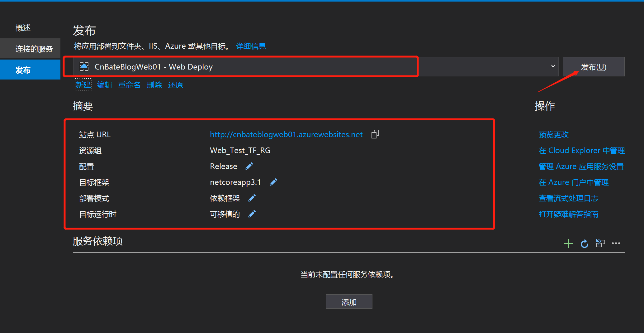Select the 发布 tab in the sidebar
The width and height of the screenshot is (644, 333).
[x=30, y=70]
